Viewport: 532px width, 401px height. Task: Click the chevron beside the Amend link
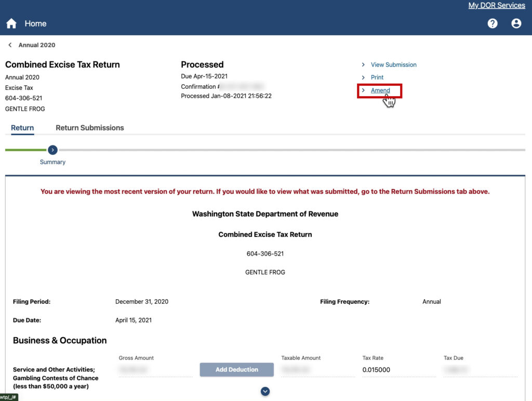coord(363,90)
